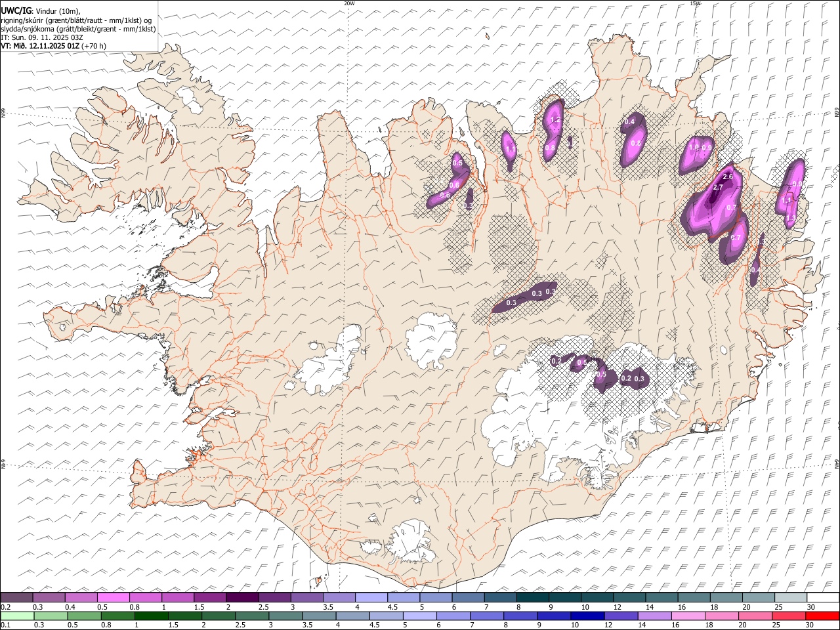Click the light lavender swatch between 4 and 4.5 in the top legend row
The height and width of the screenshot is (630, 840).
tap(371, 598)
